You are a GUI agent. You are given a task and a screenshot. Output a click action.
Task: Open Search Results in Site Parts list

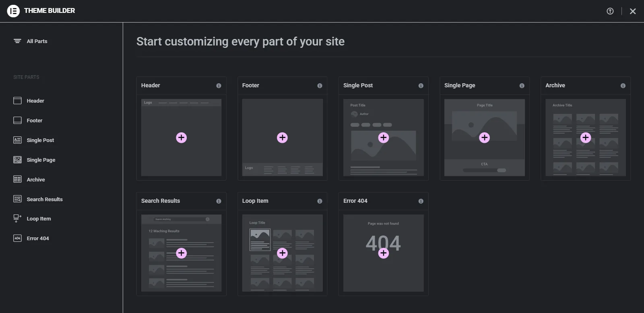pyautogui.click(x=45, y=199)
